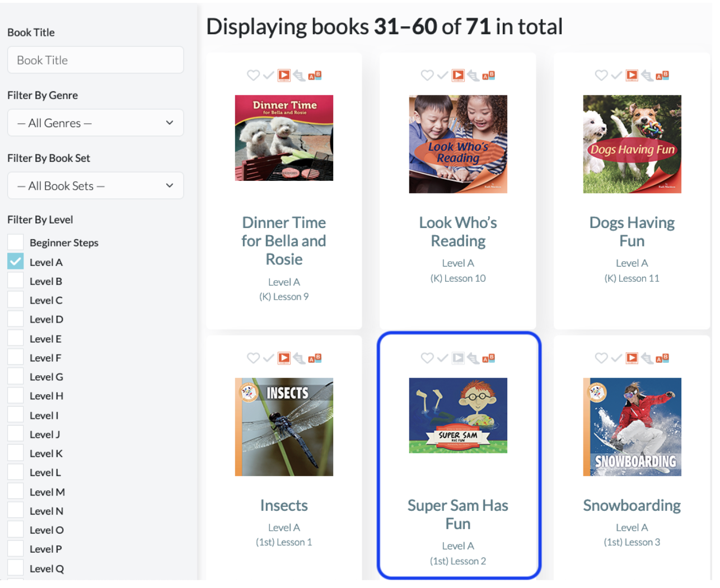Favorite Dinner Time for Bella and Rosie with heart

(253, 75)
